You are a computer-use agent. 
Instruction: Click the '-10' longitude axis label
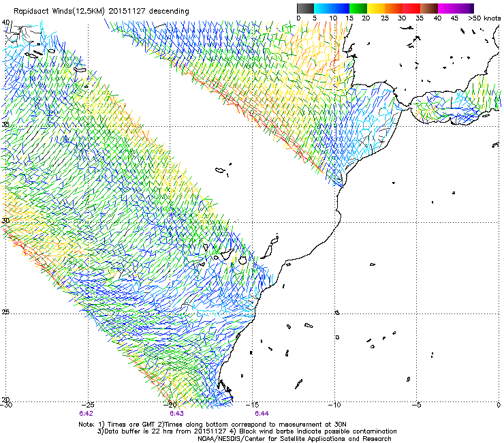[x=334, y=405]
